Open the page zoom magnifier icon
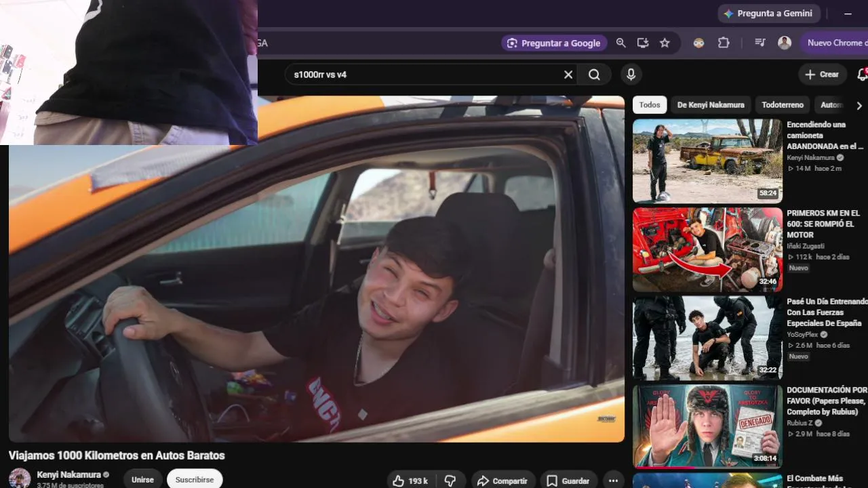868x488 pixels. (x=620, y=43)
